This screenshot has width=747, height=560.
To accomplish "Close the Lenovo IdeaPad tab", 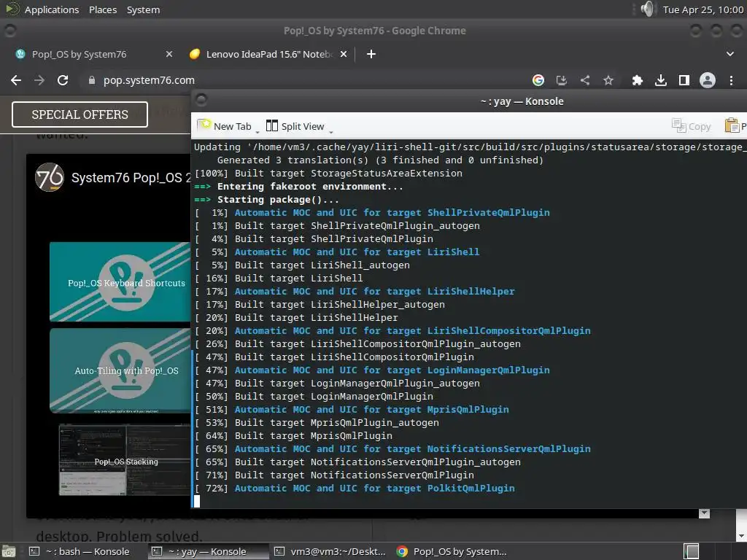I will pyautogui.click(x=344, y=54).
